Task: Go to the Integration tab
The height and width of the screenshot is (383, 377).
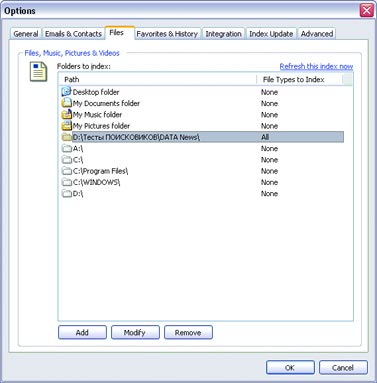Action: (x=223, y=34)
